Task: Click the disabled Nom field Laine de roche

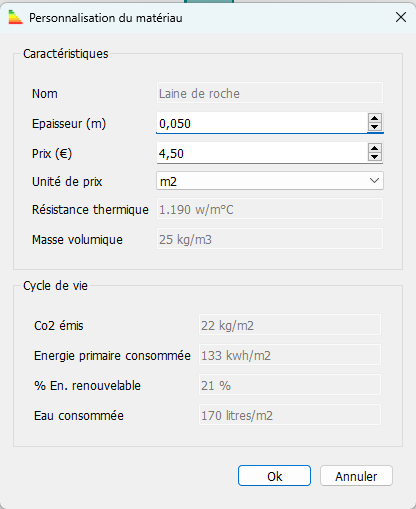Action: (x=270, y=93)
